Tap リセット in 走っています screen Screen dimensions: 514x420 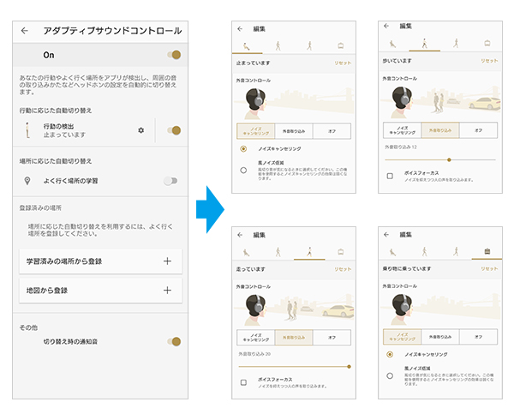tap(343, 269)
